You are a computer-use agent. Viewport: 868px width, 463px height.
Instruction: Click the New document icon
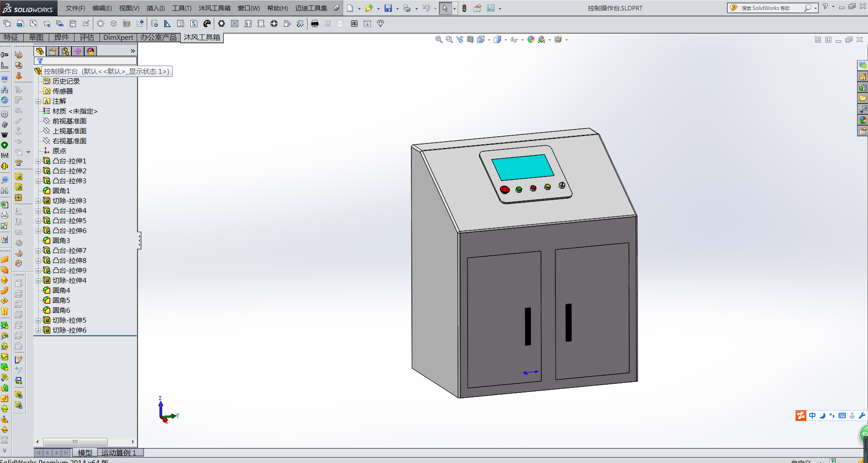(350, 8)
